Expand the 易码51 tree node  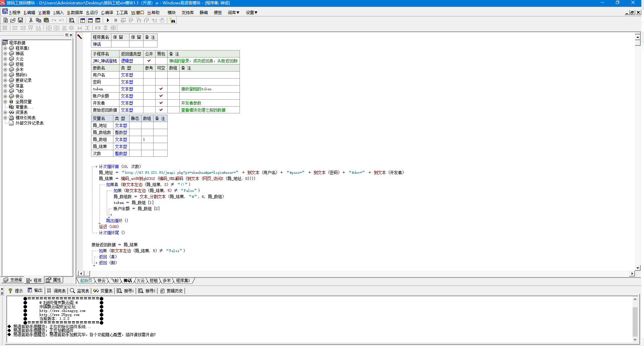point(5,75)
